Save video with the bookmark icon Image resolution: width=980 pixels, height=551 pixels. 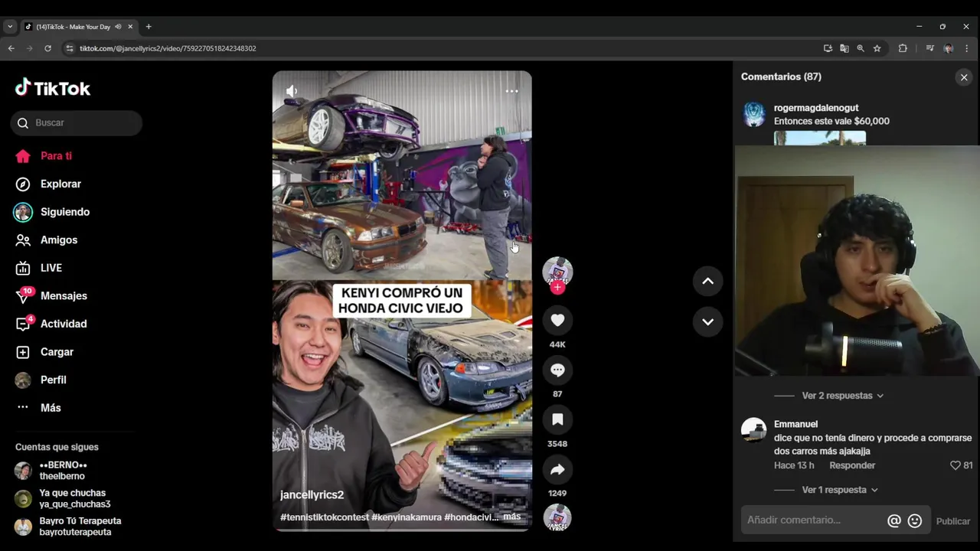[x=557, y=419]
